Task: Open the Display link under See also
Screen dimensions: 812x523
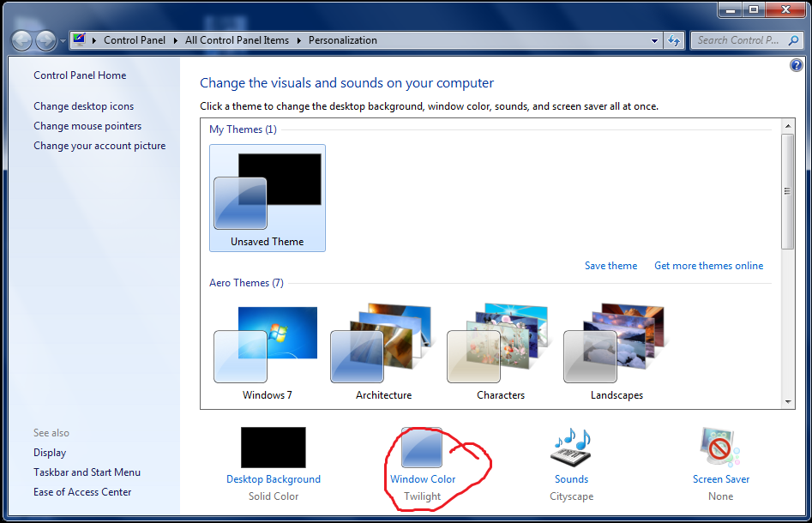Action: [x=50, y=453]
